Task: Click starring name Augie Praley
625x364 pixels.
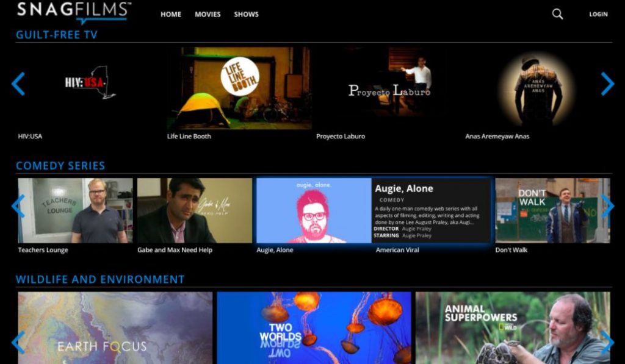Action: [x=416, y=236]
